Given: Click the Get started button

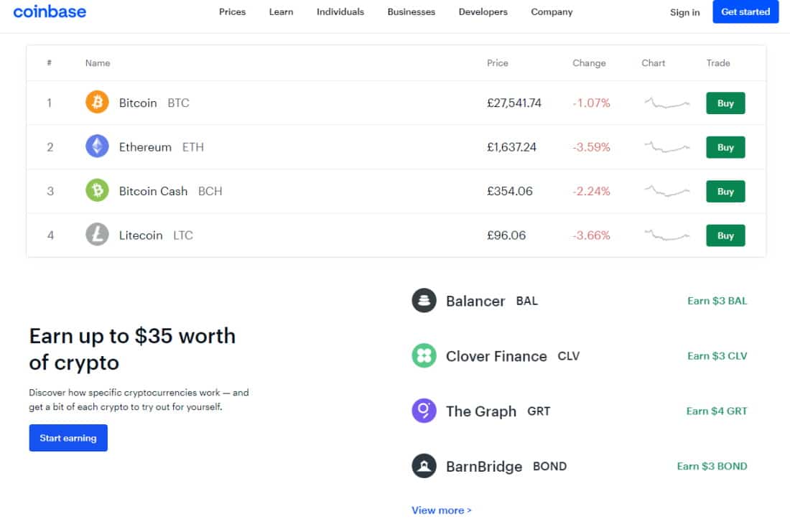Looking at the screenshot, I should coord(745,11).
